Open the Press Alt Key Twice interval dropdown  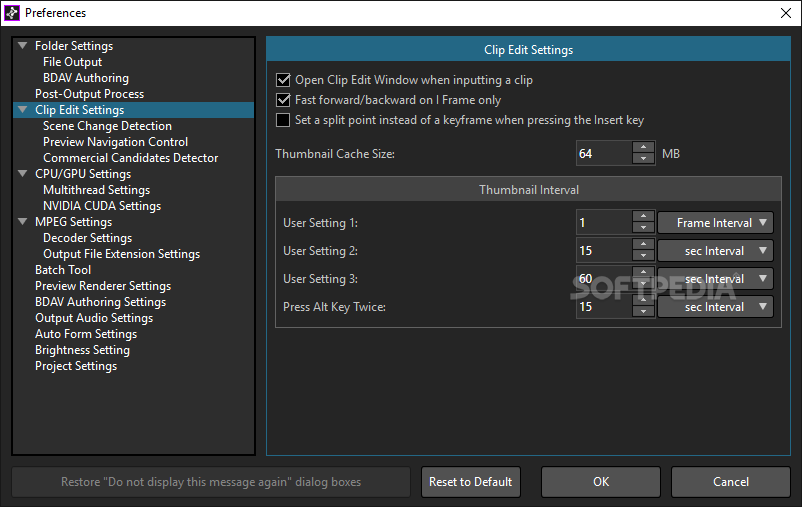coord(715,307)
